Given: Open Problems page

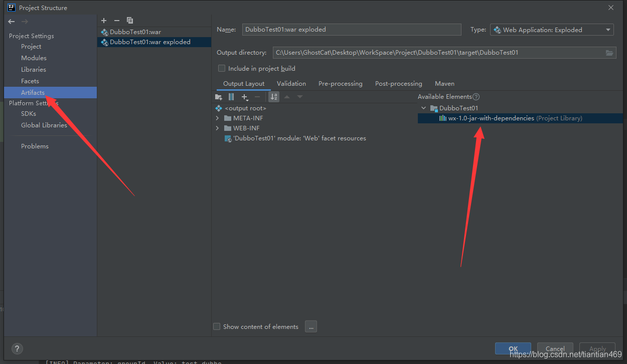Looking at the screenshot, I should pyautogui.click(x=35, y=146).
